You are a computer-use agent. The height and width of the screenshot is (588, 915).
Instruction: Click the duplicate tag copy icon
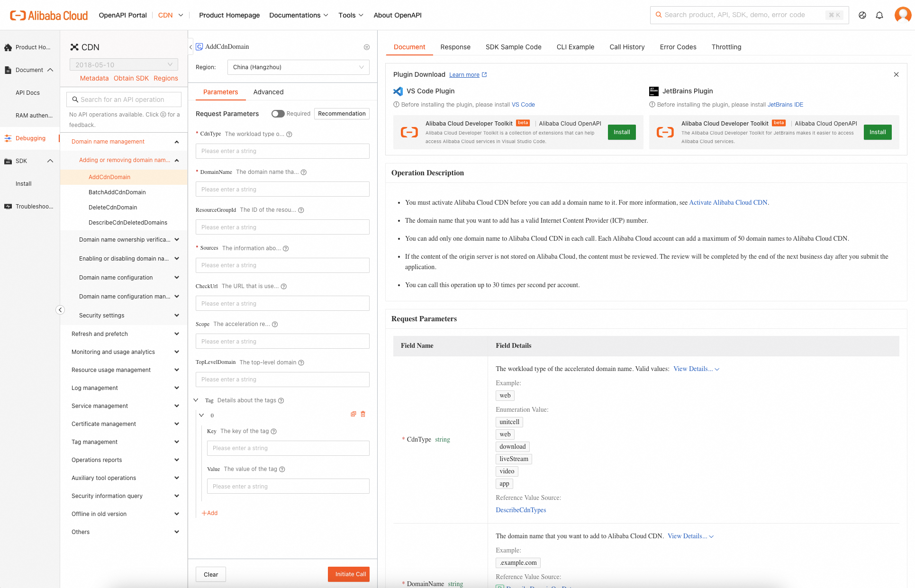pyautogui.click(x=353, y=414)
